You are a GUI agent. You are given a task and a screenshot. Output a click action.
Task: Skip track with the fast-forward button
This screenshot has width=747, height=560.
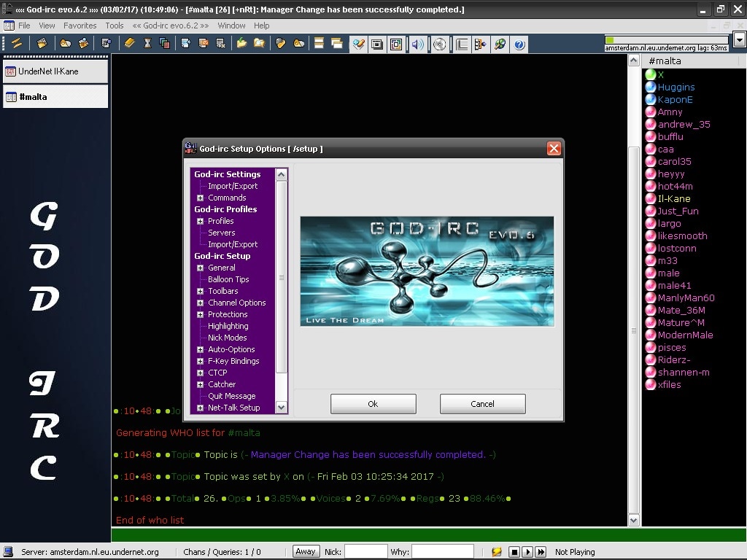point(541,552)
